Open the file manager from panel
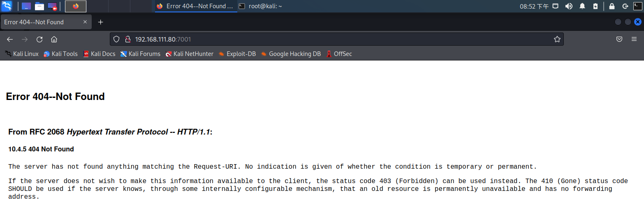Viewport: 644px width, 202px height. click(39, 6)
